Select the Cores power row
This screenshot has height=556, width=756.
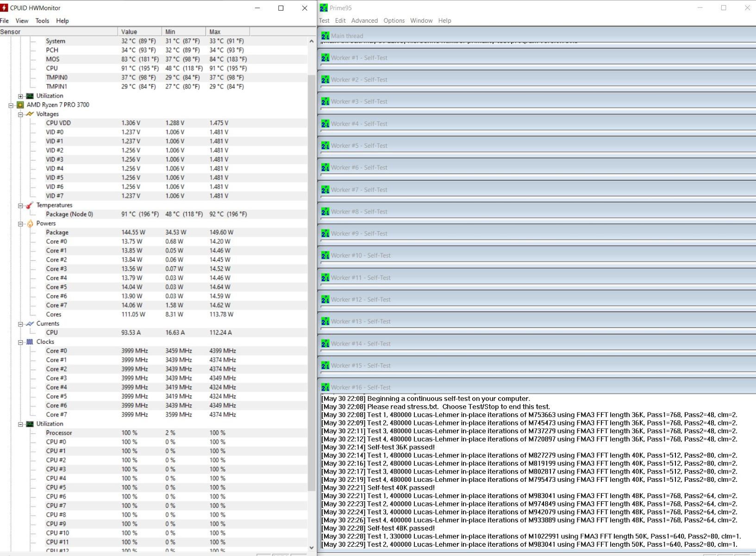point(154,314)
